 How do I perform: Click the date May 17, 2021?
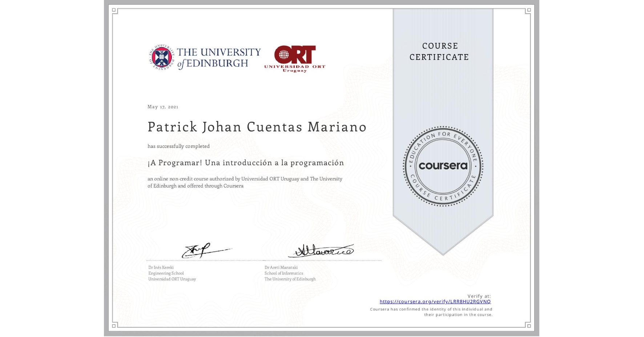(x=163, y=107)
